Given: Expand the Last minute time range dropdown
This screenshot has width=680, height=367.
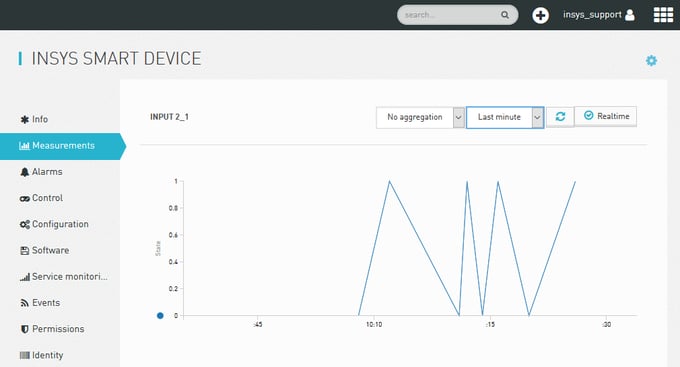Looking at the screenshot, I should 505,117.
